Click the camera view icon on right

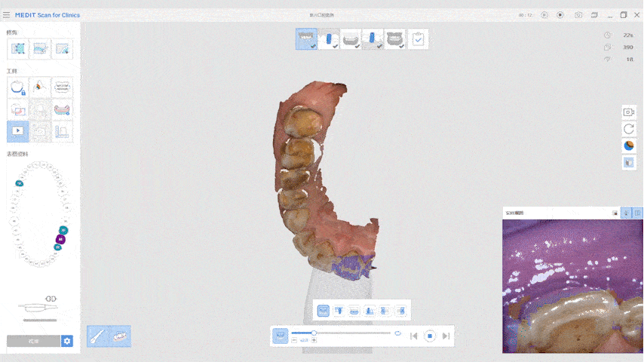pos(628,112)
